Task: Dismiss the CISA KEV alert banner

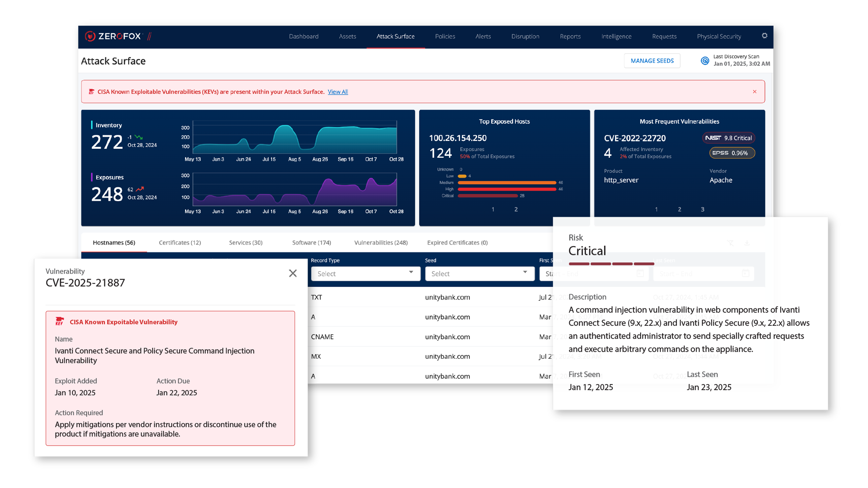Action: 754,91
